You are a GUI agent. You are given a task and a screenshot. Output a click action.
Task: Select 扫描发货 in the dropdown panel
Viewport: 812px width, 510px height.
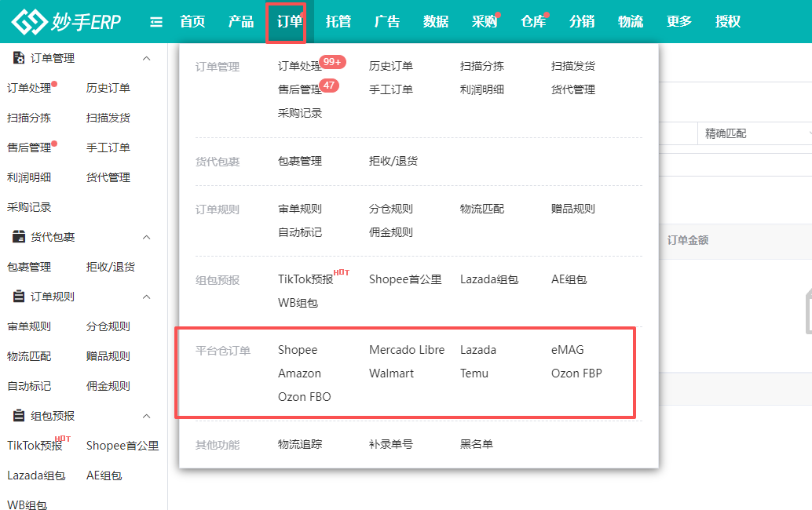573,66
